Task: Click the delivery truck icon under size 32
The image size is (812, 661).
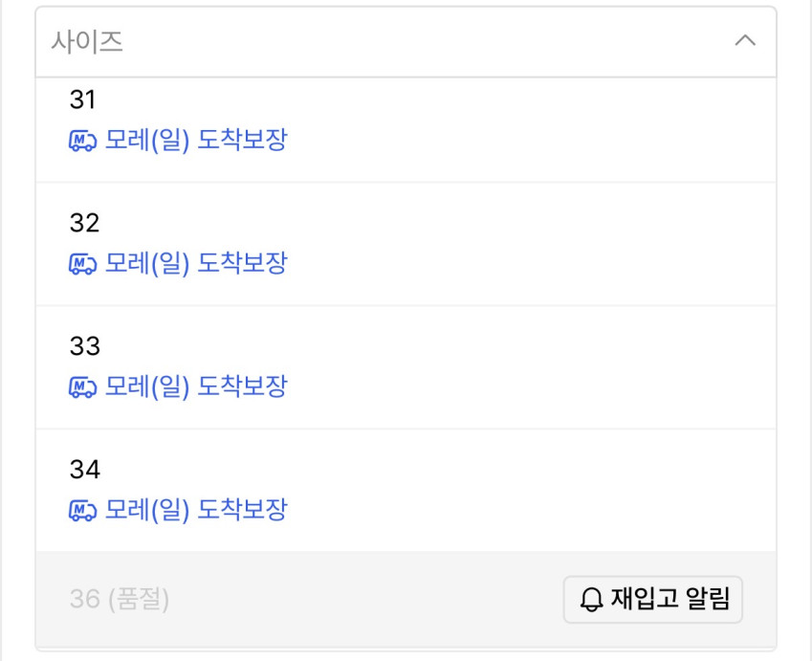Action: click(83, 264)
